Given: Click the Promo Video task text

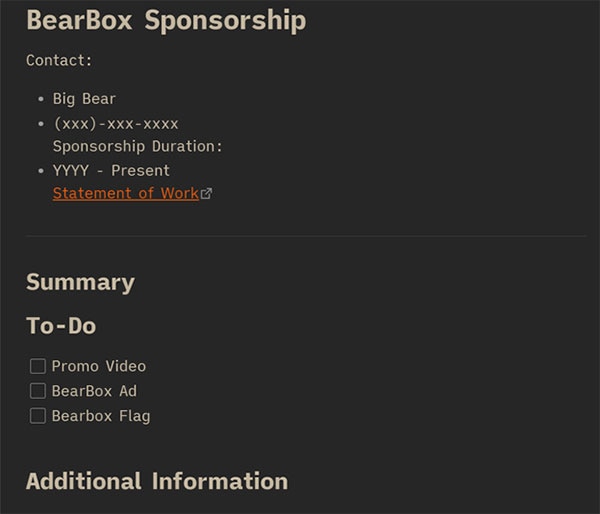Looking at the screenshot, I should 98,366.
